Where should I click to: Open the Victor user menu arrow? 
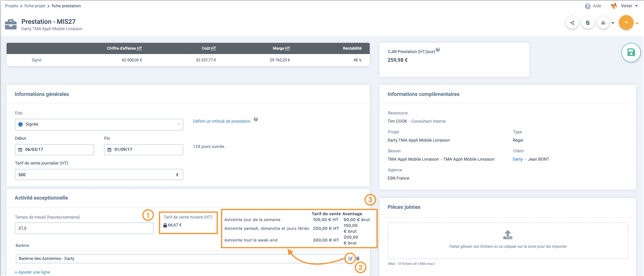coord(636,6)
